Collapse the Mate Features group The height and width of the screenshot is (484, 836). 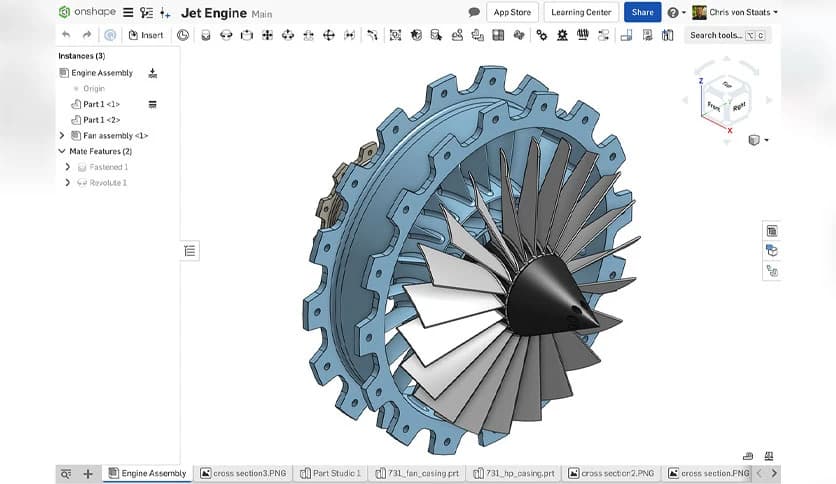pos(62,151)
